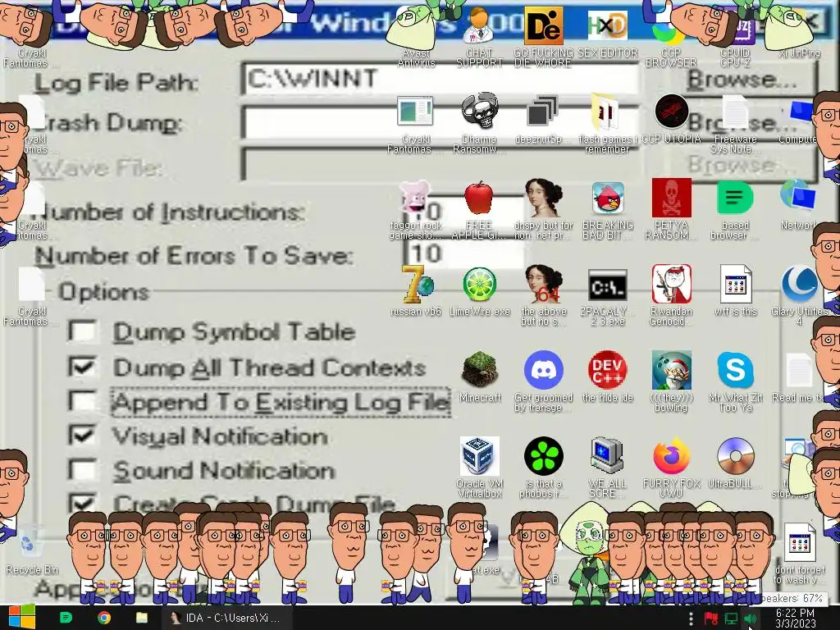The image size is (840, 630).
Task: Open the flash games I remember folder
Action: tap(606, 112)
